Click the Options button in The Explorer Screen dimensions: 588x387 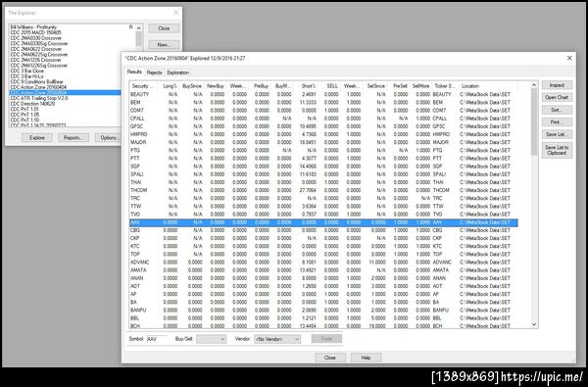[x=108, y=137]
